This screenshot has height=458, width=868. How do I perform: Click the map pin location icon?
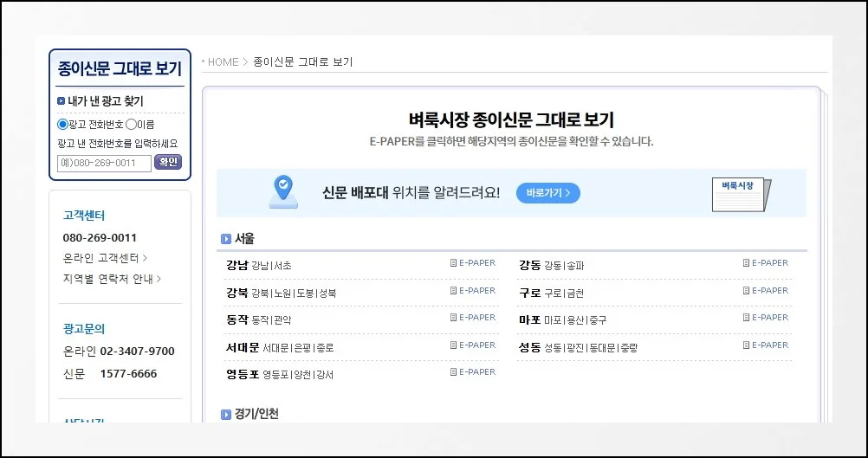tap(283, 192)
